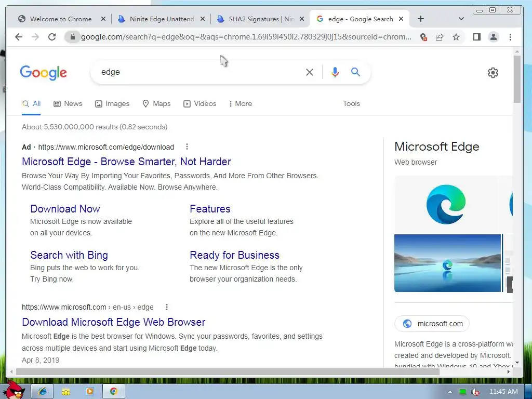The height and width of the screenshot is (399, 532).
Task: Show hidden system tray icons
Action: [450, 392]
